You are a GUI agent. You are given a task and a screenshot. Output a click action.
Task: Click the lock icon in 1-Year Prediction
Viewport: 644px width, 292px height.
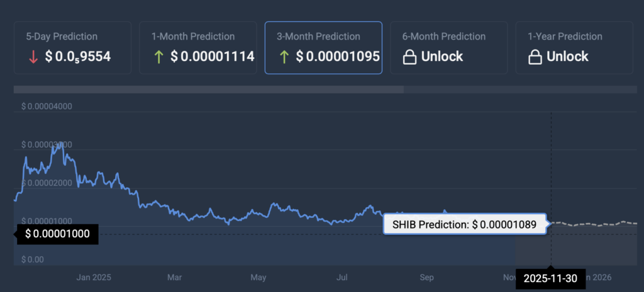[x=535, y=57]
